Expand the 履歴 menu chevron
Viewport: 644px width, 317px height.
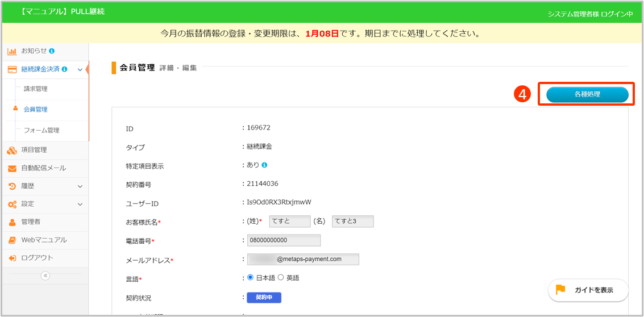point(80,186)
